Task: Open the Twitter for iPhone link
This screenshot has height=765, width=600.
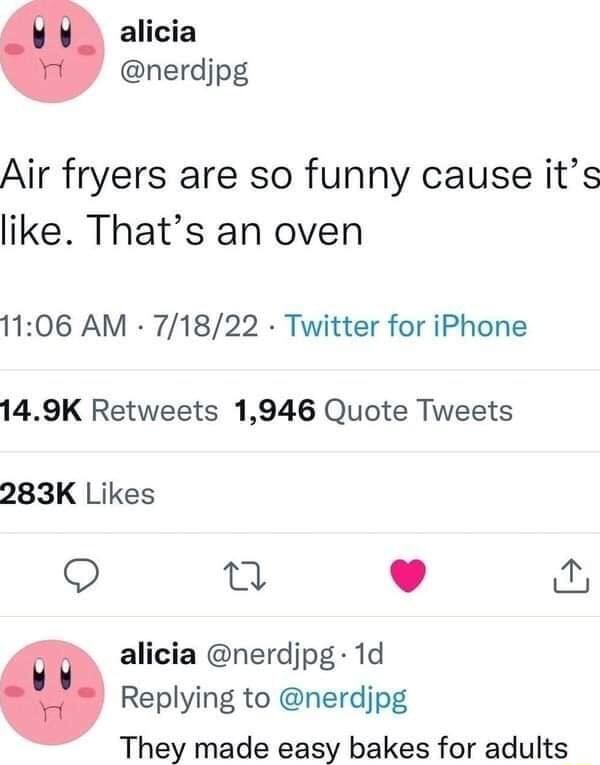Action: point(406,326)
